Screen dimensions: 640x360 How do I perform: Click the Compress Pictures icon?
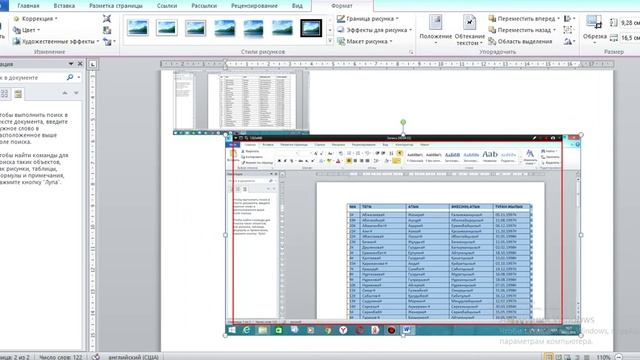pyautogui.click(x=107, y=19)
